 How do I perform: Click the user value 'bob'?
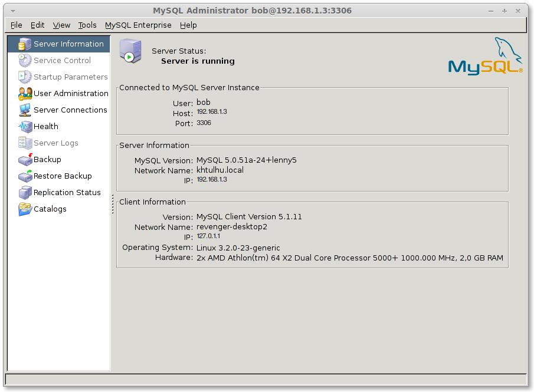coord(204,103)
